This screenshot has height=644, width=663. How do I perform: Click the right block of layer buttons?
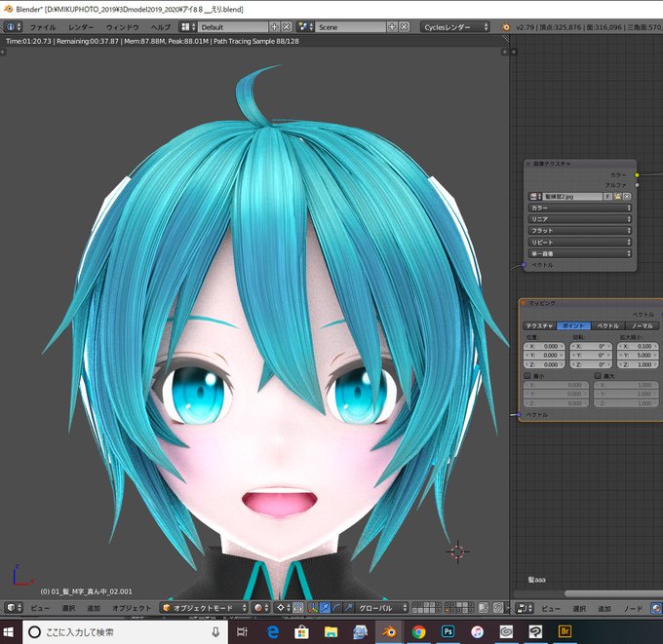tap(459, 608)
